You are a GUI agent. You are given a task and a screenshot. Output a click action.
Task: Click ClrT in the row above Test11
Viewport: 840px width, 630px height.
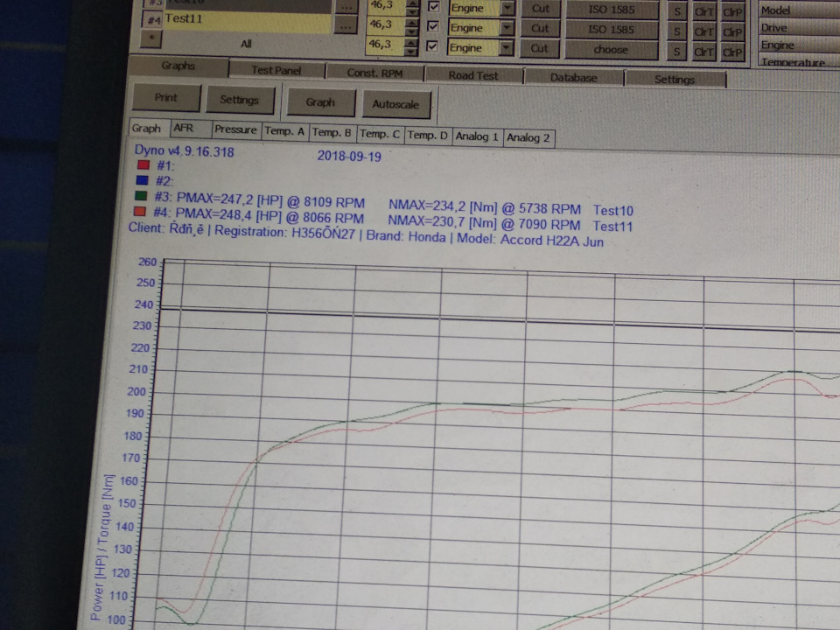[x=703, y=12]
